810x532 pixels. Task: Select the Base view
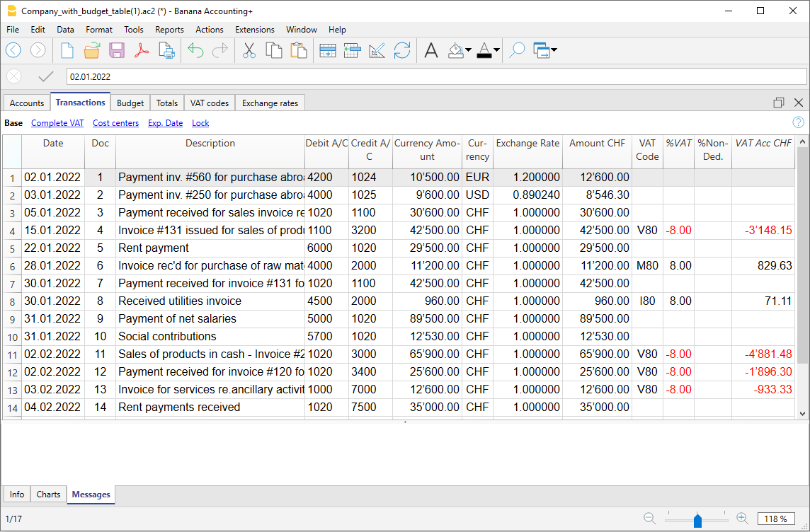click(x=13, y=123)
